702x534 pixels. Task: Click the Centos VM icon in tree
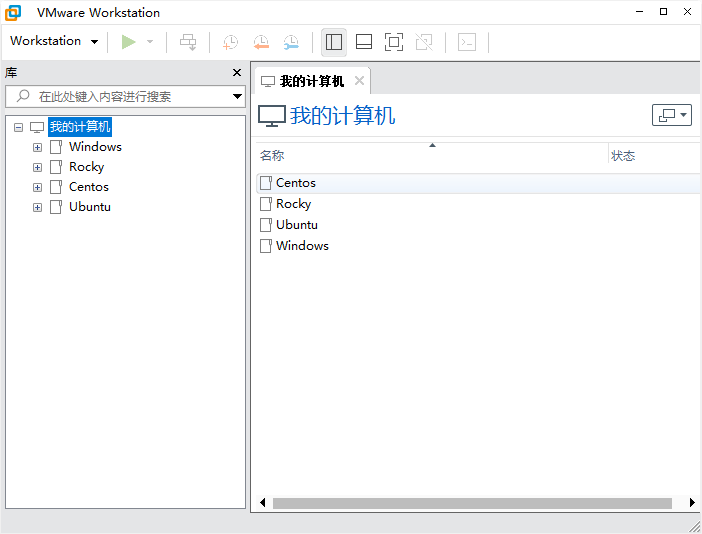[x=56, y=187]
